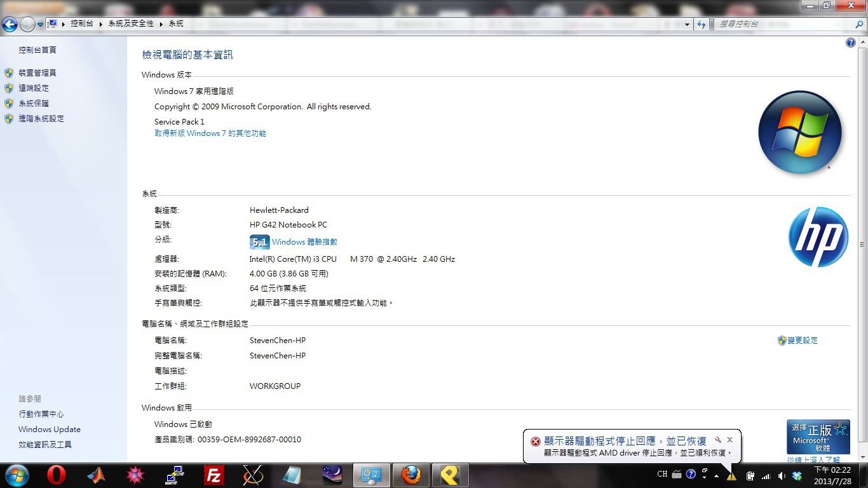Open language bar help icon

point(691,475)
